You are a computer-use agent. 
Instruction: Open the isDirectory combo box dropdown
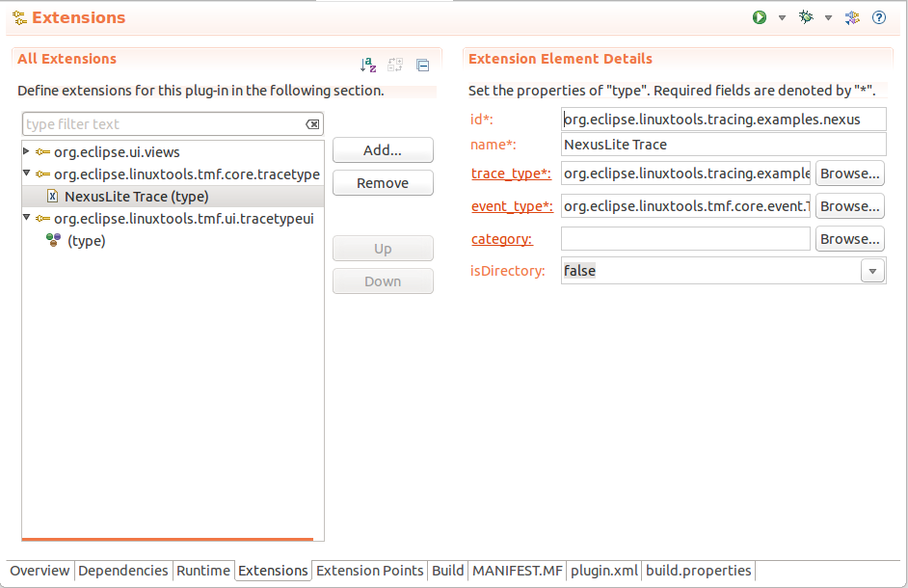pyautogui.click(x=871, y=272)
